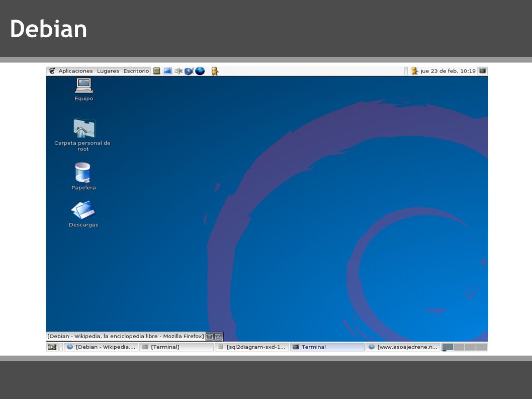Launch the olive notebook launcher in top panel
This screenshot has height=399, width=532.
click(156, 71)
